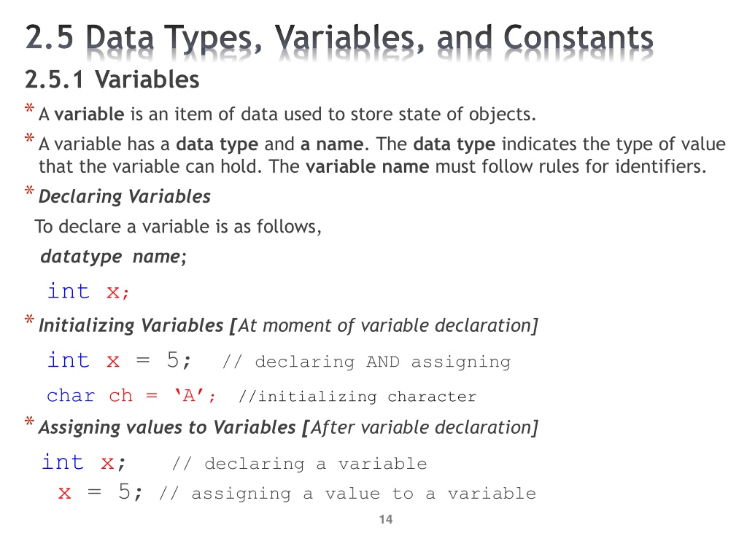
Task: Click the "//initializing character" comment
Action: pyautogui.click(x=357, y=396)
